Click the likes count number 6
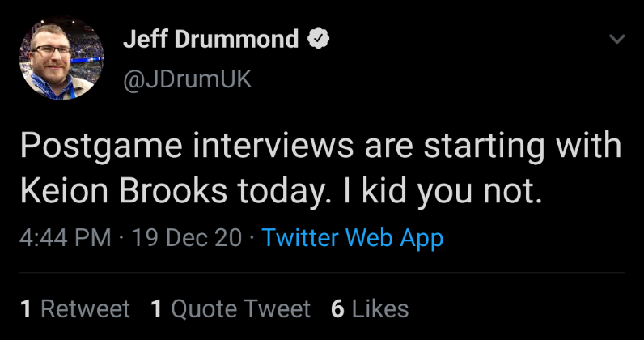 click(x=337, y=308)
